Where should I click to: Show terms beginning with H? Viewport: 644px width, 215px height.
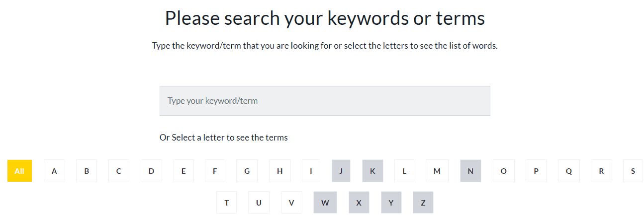(x=279, y=171)
